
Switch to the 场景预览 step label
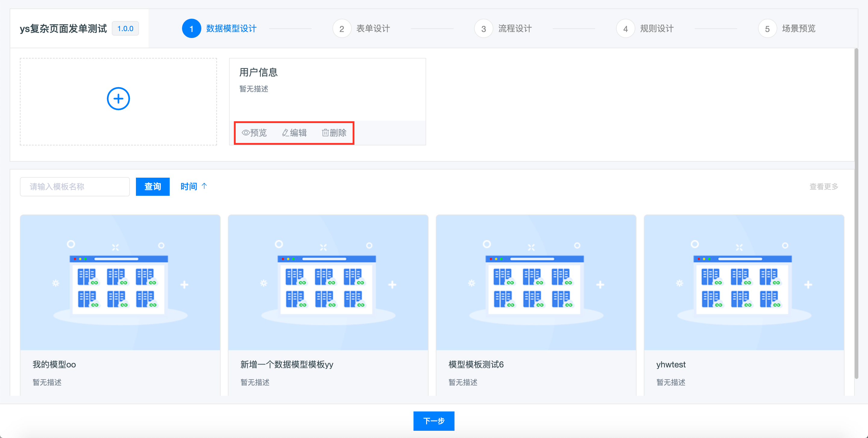click(x=799, y=29)
